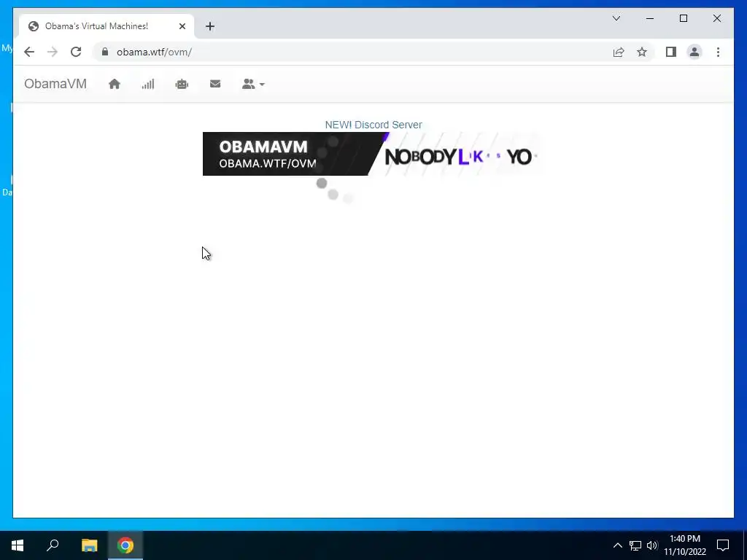Go back in Chrome history
Image resolution: width=747 pixels, height=560 pixels.
pyautogui.click(x=29, y=52)
